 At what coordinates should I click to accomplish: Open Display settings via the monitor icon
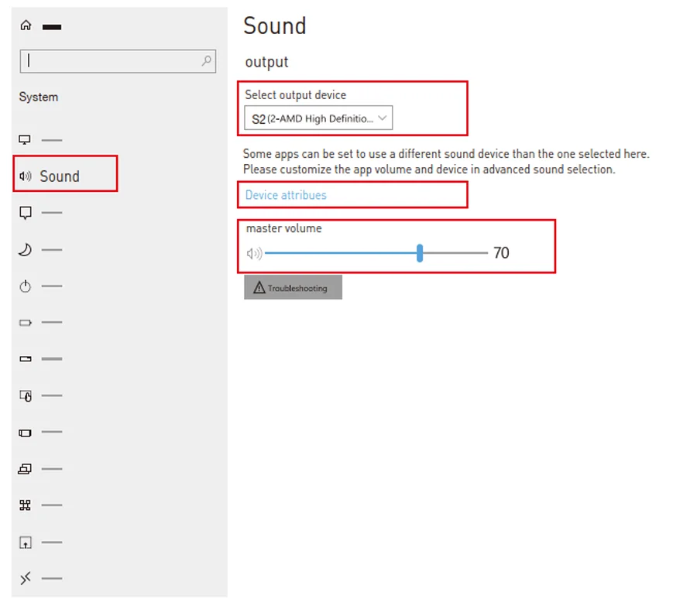(25, 140)
